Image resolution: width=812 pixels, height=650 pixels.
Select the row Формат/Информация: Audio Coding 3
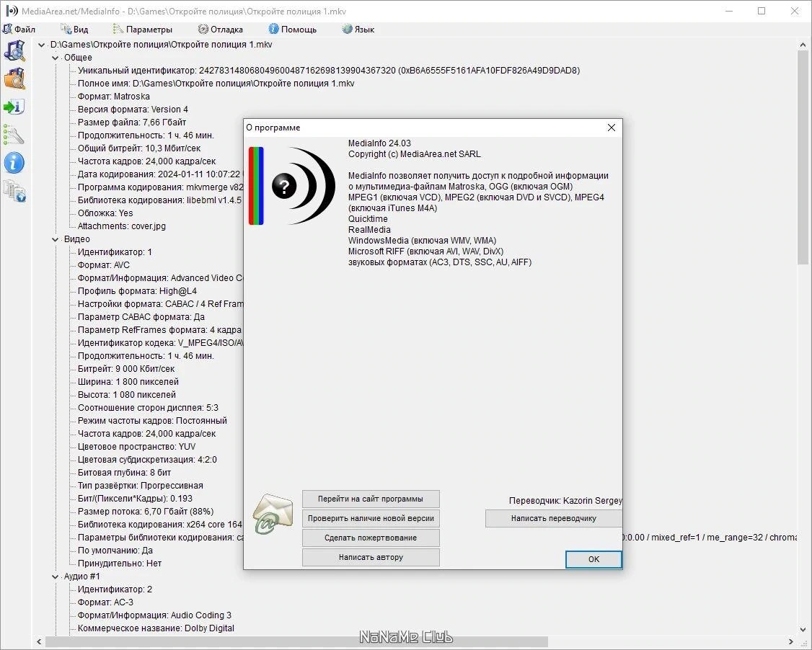tap(154, 615)
